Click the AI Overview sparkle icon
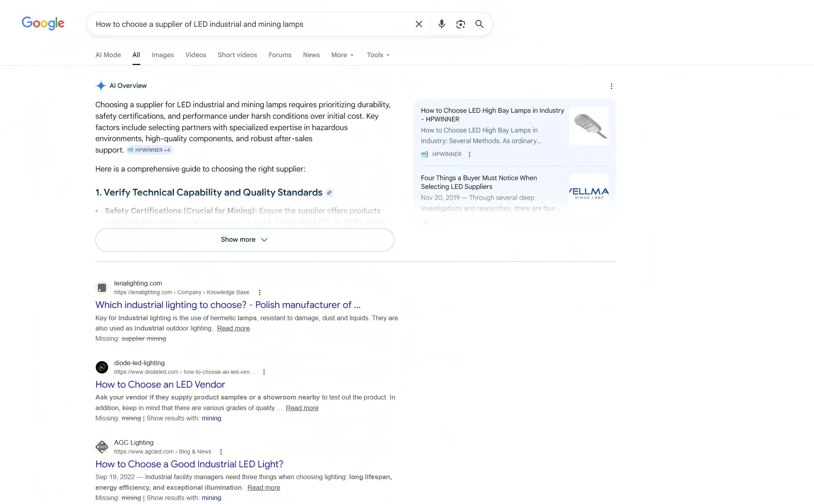The image size is (814, 504). pos(101,86)
